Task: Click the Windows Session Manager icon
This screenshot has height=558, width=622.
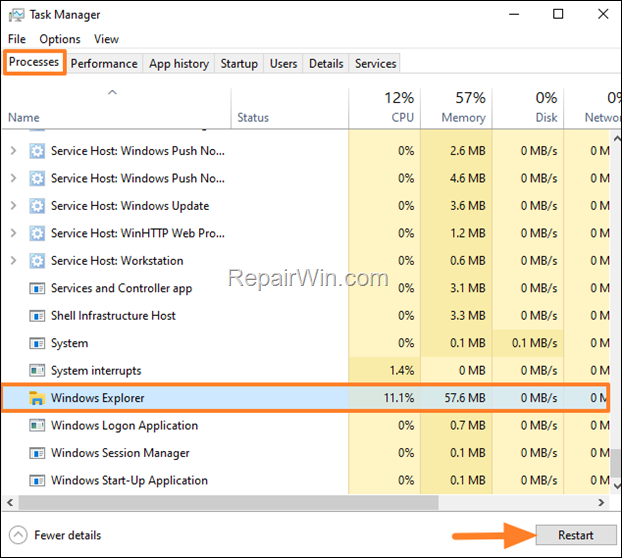Action: click(37, 453)
